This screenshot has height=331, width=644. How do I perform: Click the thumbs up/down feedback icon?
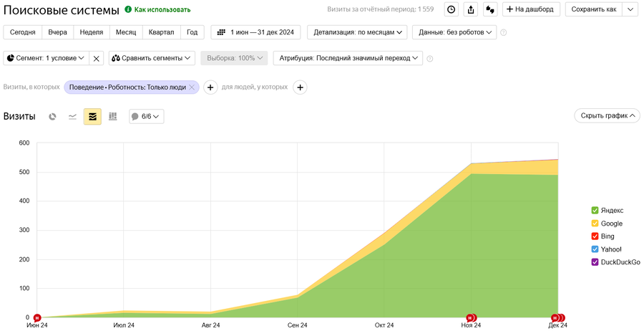(490, 9)
